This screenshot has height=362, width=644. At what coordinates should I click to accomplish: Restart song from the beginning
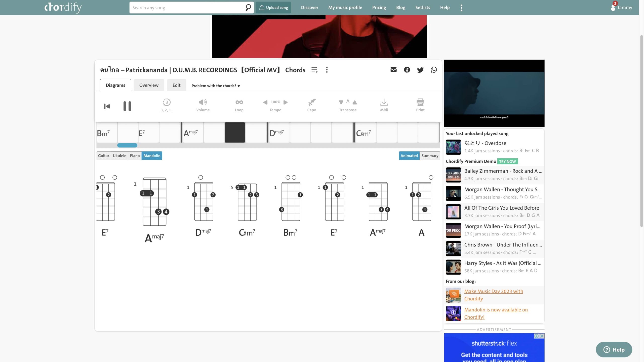pos(107,106)
